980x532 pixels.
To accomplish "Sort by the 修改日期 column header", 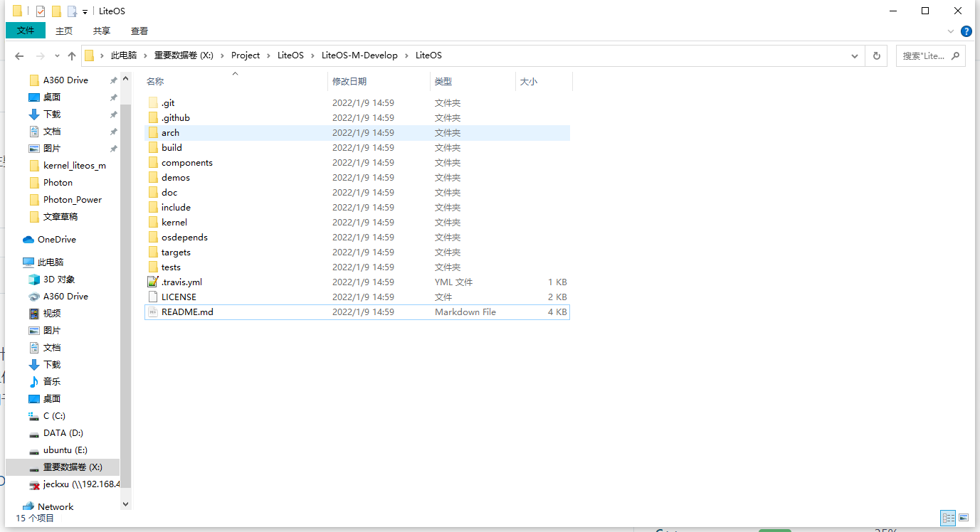I will pos(379,82).
